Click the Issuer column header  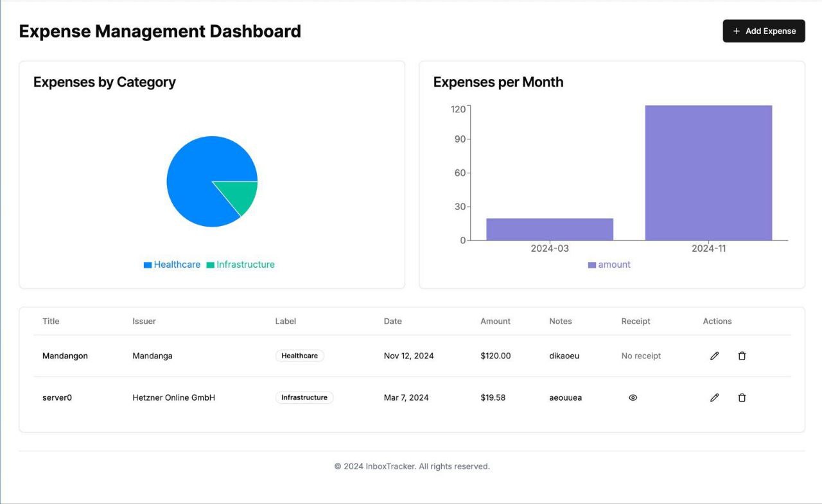click(x=144, y=321)
